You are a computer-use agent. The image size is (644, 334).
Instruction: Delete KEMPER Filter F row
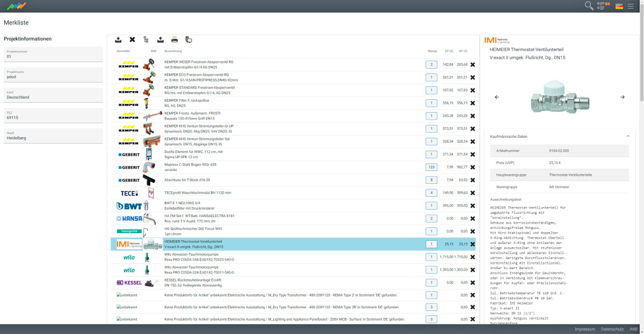[473, 103]
